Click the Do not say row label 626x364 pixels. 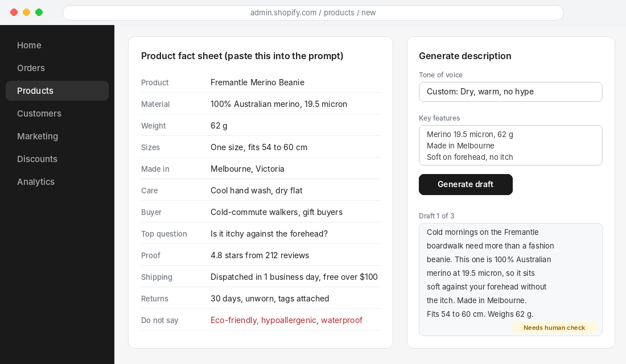[160, 320]
